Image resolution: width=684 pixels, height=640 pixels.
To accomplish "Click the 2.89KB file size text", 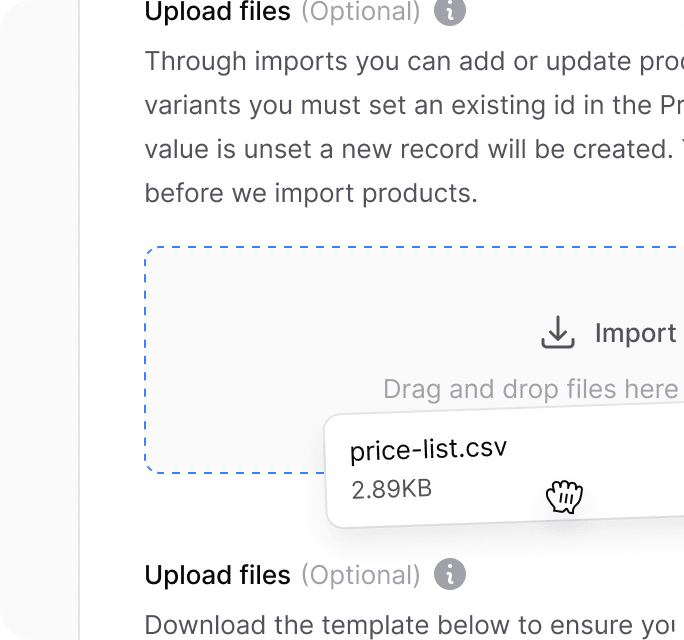I will tap(392, 489).
